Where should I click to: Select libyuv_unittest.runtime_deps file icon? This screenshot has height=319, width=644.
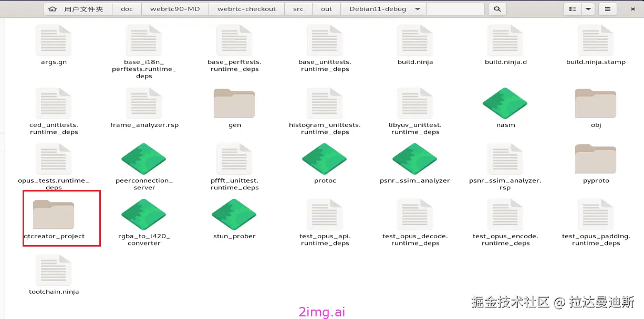pos(415,104)
